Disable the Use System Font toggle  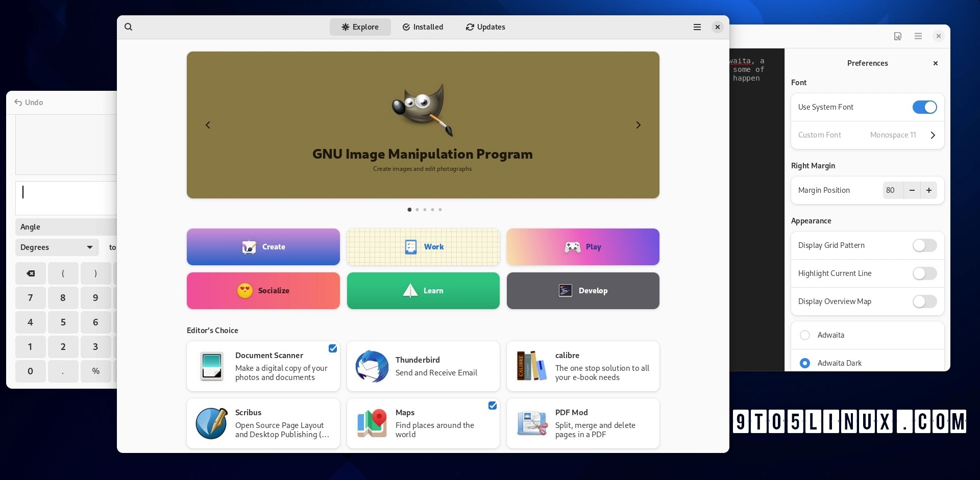point(924,107)
